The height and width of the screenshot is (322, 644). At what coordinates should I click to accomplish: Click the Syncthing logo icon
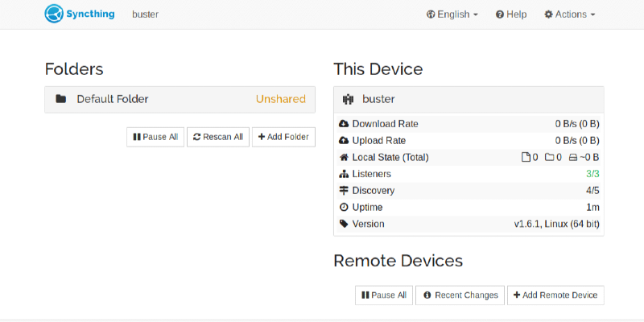[x=55, y=14]
